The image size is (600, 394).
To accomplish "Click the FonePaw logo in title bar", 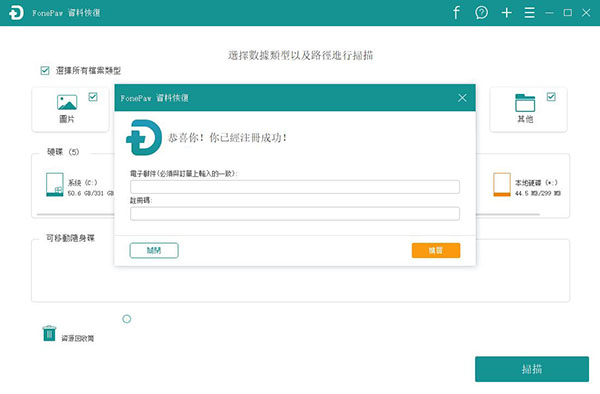I will 16,13.
